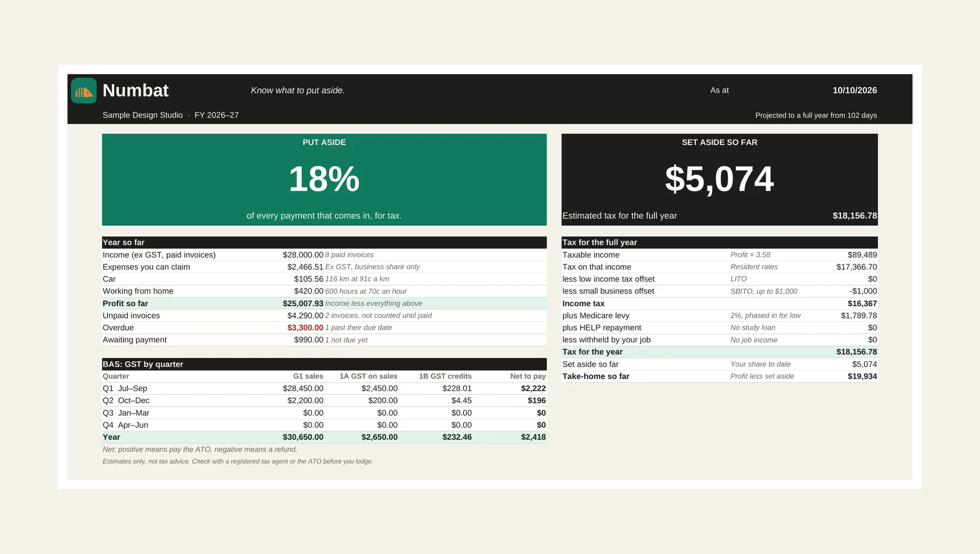
Task: Select Taxable income value $89,489
Action: click(862, 255)
